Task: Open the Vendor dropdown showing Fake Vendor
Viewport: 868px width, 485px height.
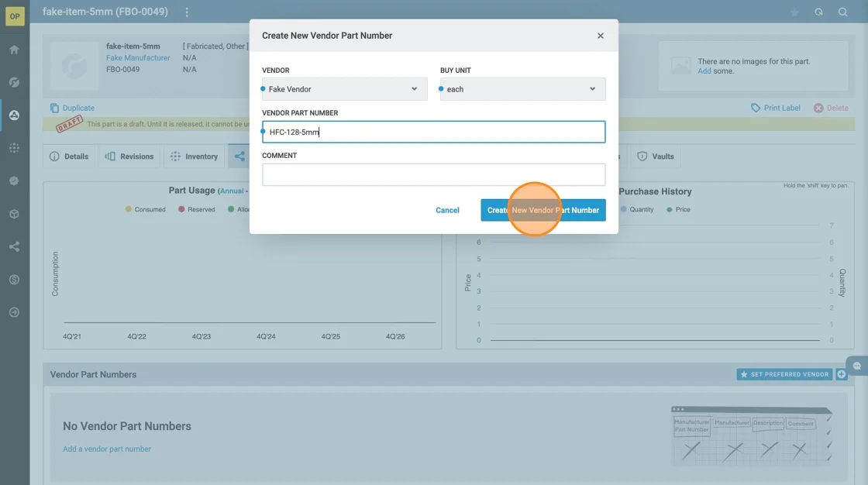Action: click(x=344, y=89)
